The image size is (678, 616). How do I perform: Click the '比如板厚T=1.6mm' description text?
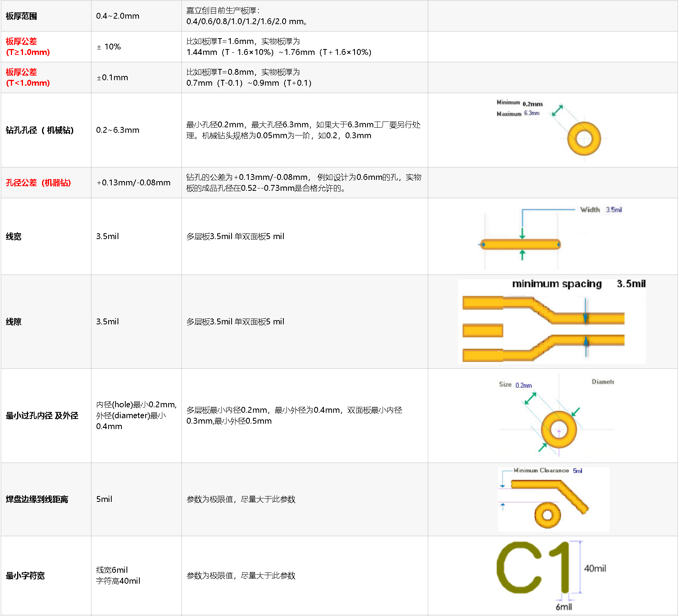279,47
